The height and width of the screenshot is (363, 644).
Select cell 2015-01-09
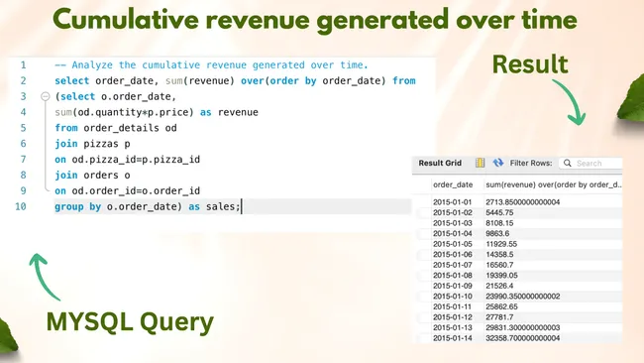point(452,286)
